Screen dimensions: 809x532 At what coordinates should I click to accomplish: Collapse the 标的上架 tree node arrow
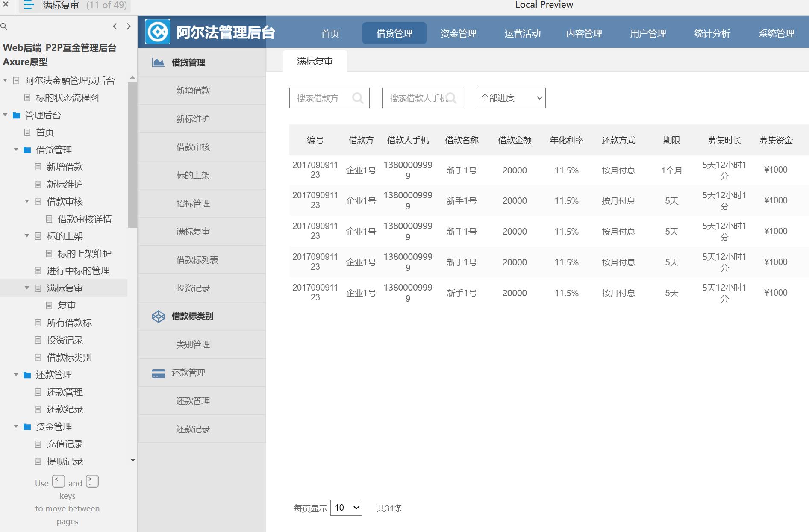pos(27,236)
